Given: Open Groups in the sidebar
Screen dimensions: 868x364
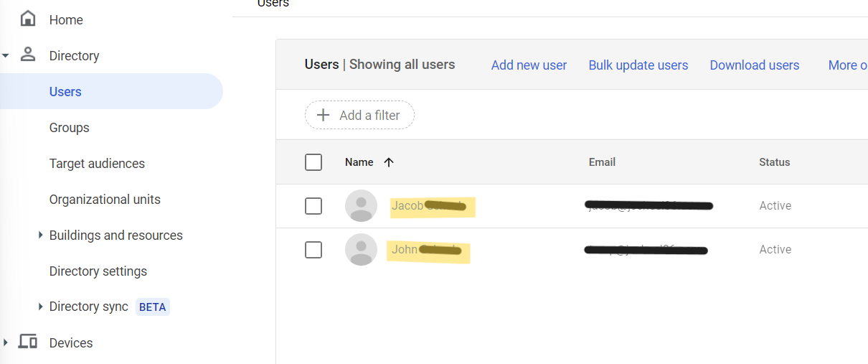Looking at the screenshot, I should [69, 128].
